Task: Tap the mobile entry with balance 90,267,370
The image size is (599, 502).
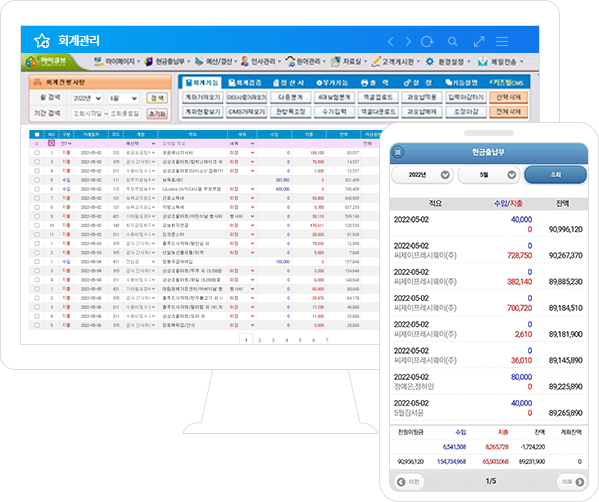Action: point(489,251)
